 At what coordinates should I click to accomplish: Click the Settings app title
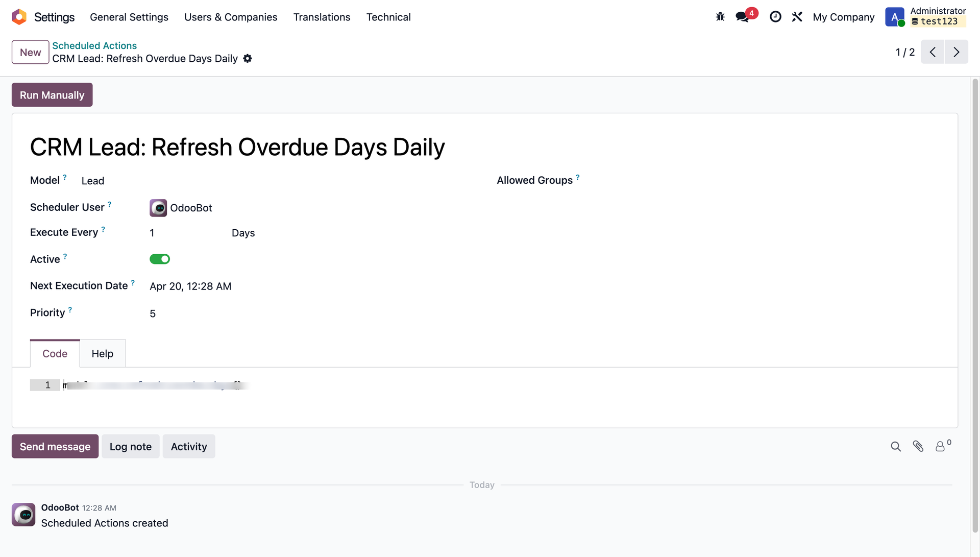(54, 17)
